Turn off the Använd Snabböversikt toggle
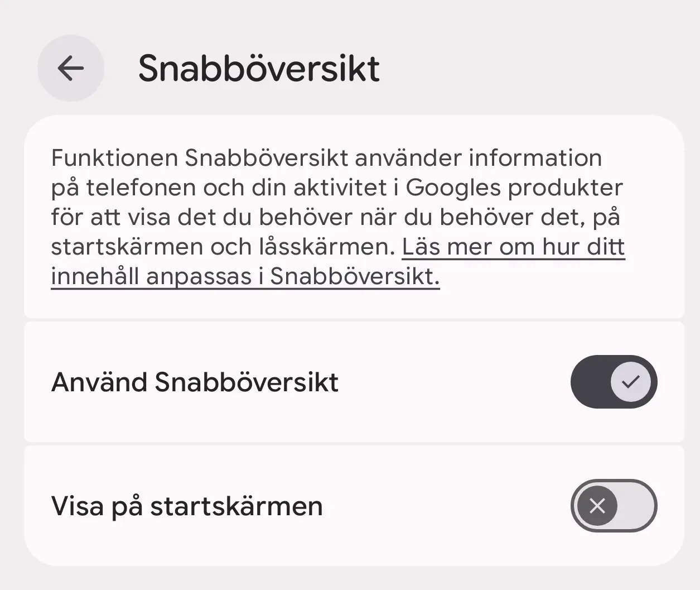 tap(614, 382)
